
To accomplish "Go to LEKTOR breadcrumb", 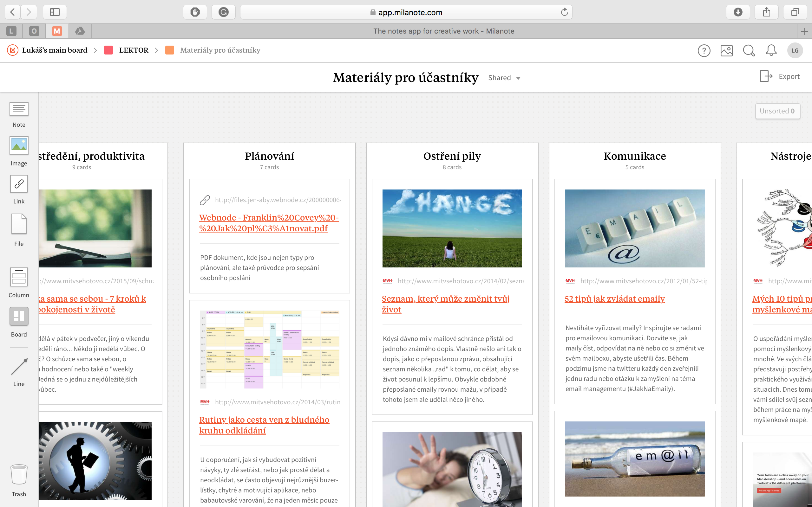I will (x=134, y=50).
